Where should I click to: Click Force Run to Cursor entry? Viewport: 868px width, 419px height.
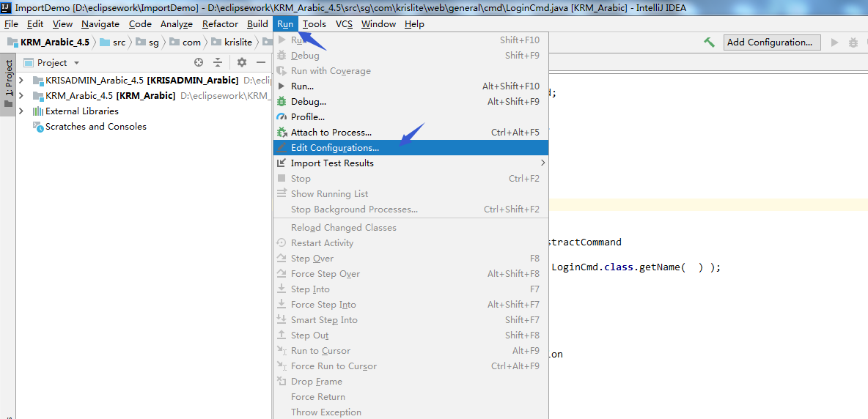point(411,366)
